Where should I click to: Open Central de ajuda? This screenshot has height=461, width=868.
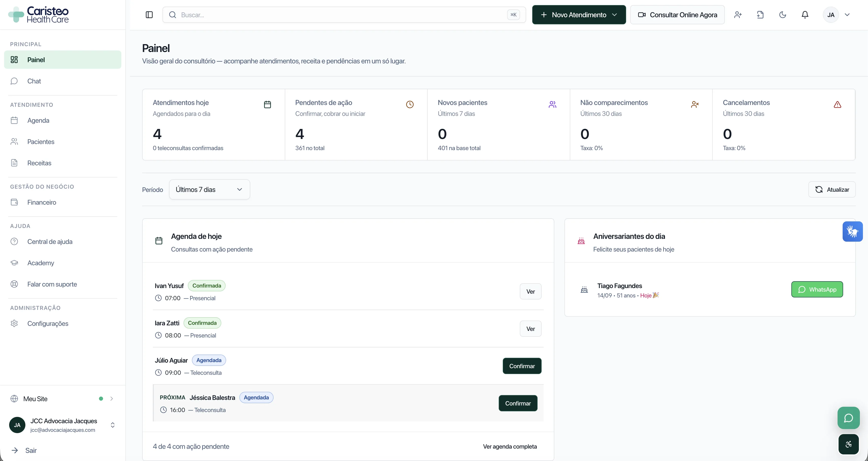tap(62, 242)
